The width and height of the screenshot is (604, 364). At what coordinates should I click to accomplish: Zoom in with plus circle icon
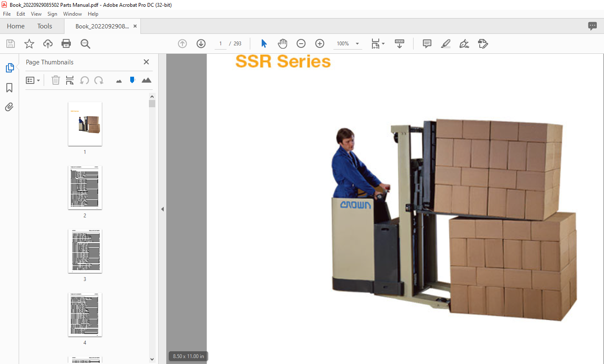pos(320,44)
